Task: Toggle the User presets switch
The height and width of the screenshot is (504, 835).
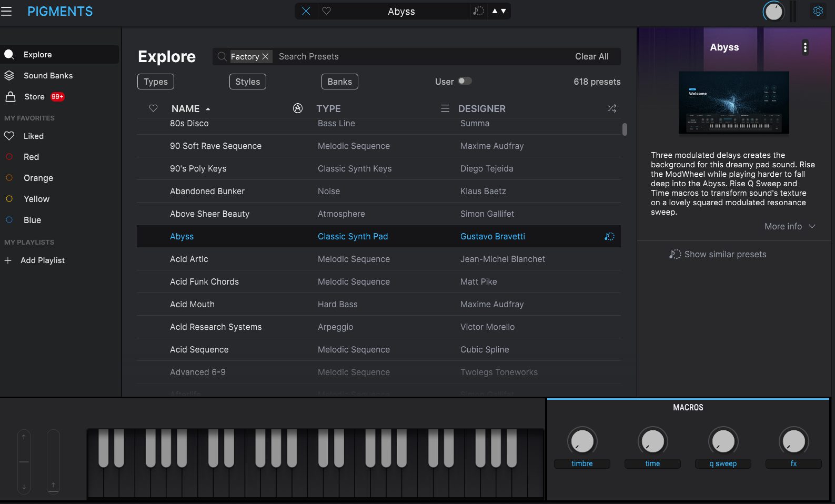Action: (465, 81)
